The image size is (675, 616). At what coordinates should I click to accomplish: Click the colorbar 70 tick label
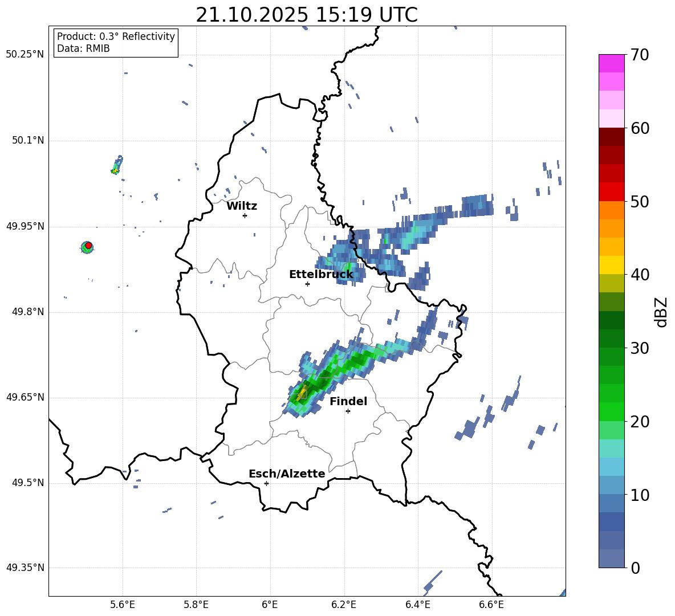click(x=640, y=55)
